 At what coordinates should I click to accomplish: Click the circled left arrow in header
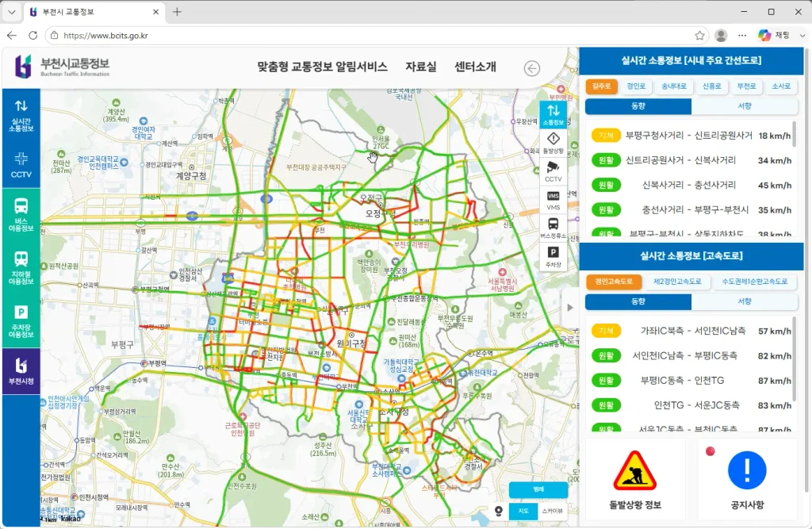pos(532,68)
